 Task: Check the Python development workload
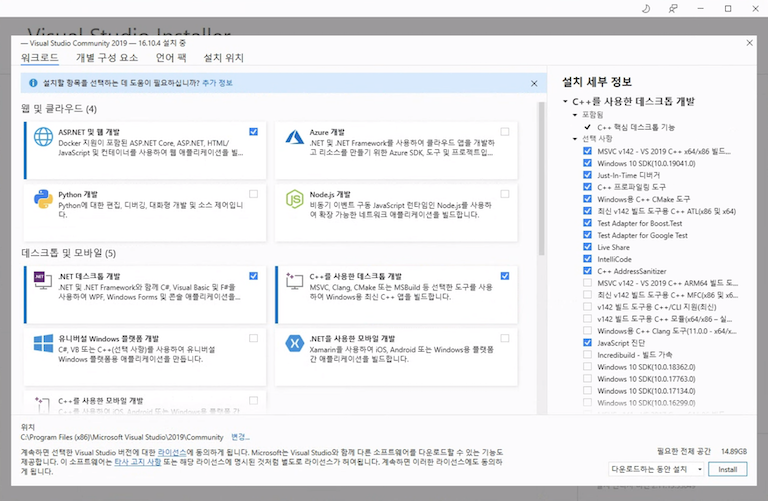pos(253,194)
